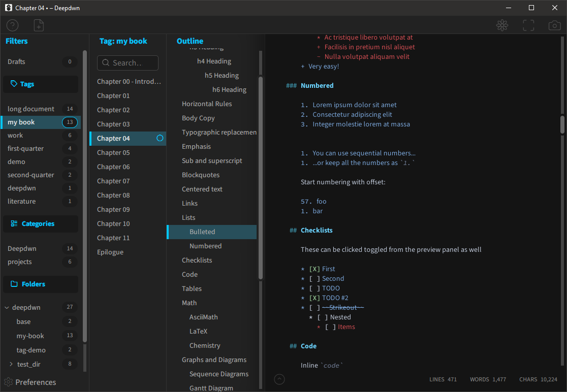Take a screenshot with the camera icon
567x392 pixels.
554,25
